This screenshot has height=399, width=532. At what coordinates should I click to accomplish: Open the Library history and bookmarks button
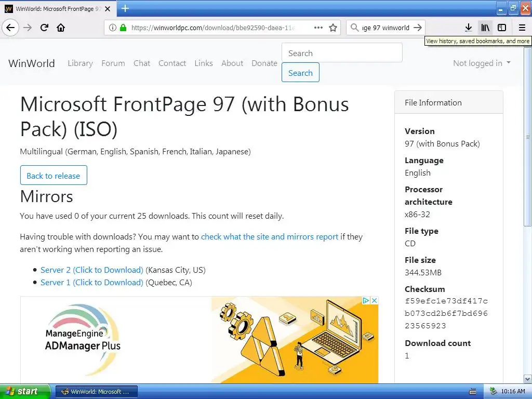pos(485,28)
